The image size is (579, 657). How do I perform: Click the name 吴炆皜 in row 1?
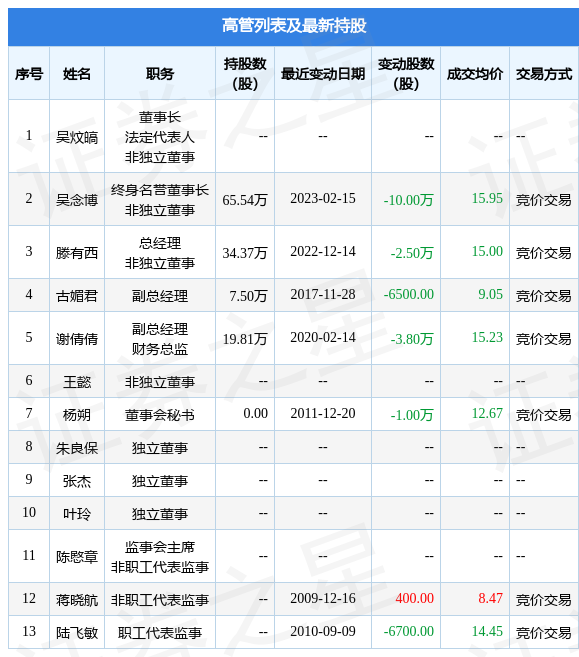tap(77, 137)
